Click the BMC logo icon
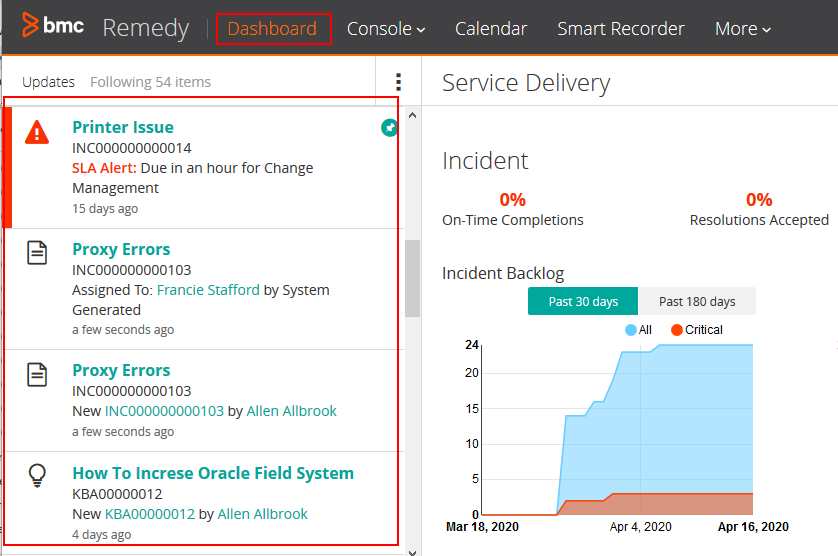Screen dimensions: 838x556 coord(30,25)
